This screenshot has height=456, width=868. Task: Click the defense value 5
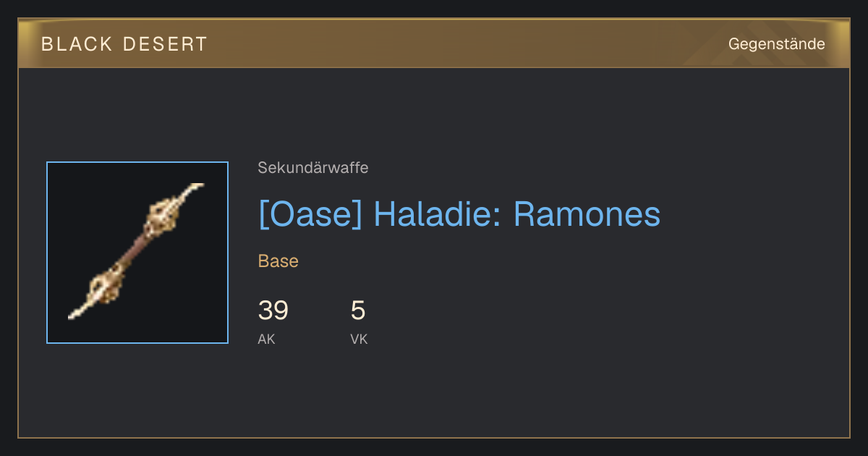(x=358, y=311)
